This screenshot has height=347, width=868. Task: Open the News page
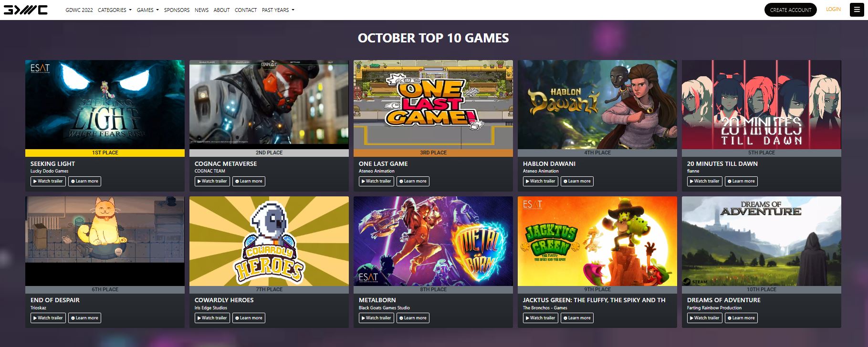[x=201, y=10]
